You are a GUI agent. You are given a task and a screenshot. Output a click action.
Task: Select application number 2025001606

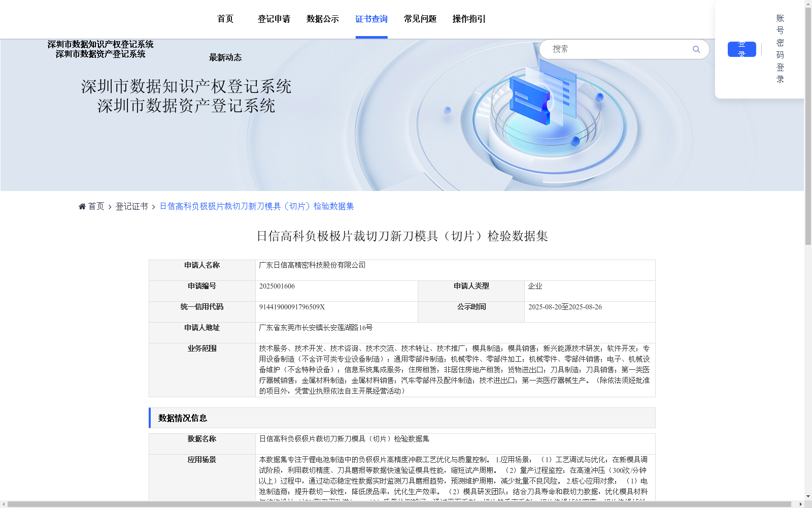point(277,286)
